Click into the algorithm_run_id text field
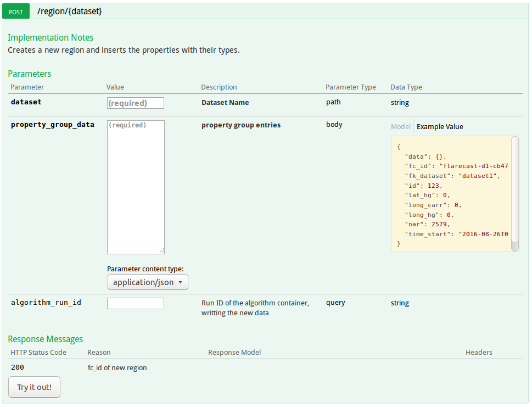The width and height of the screenshot is (532, 407). pyautogui.click(x=136, y=303)
